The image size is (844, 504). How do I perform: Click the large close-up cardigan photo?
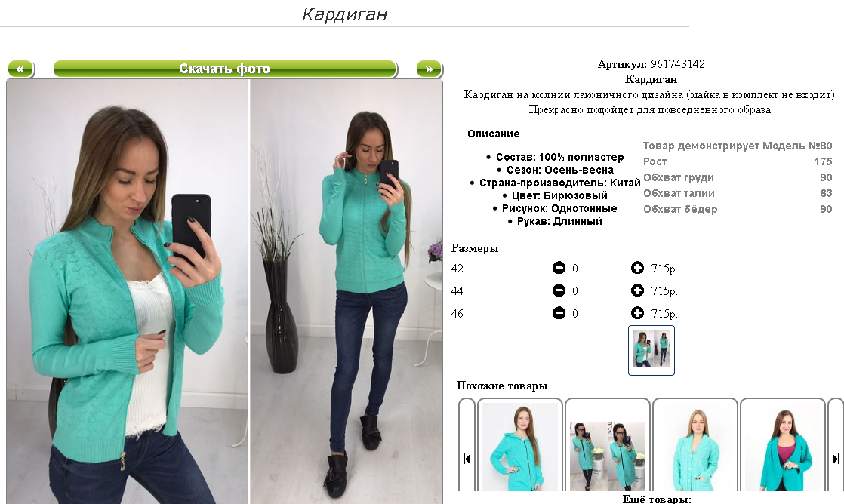pos(128,292)
